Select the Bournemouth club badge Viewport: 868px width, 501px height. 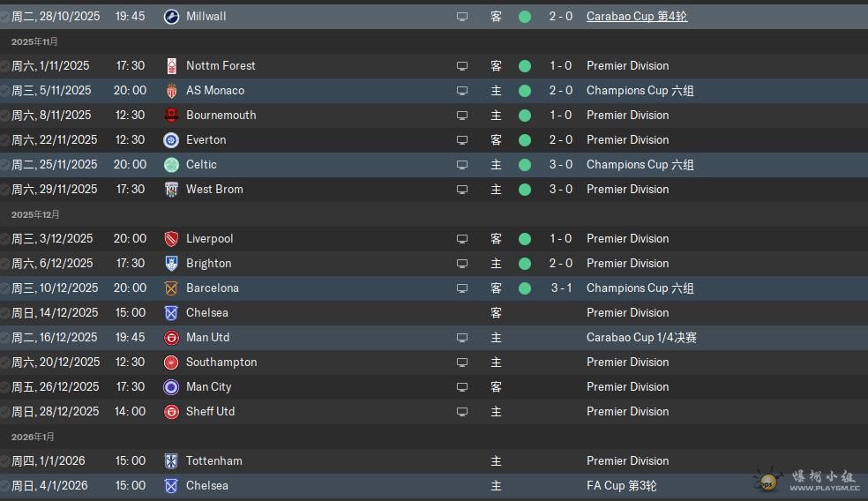click(171, 116)
